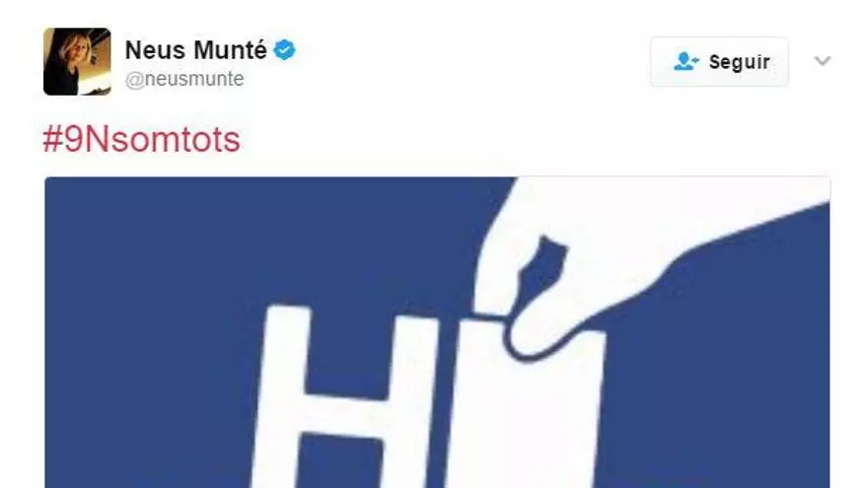Expand the tweet options chevron
This screenshot has width=868, height=488.
pyautogui.click(x=823, y=60)
